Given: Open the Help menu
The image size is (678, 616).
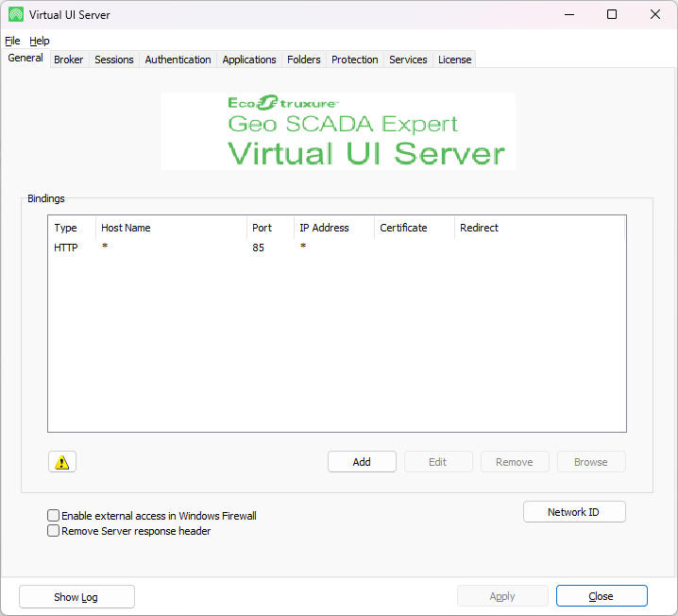Looking at the screenshot, I should point(39,41).
